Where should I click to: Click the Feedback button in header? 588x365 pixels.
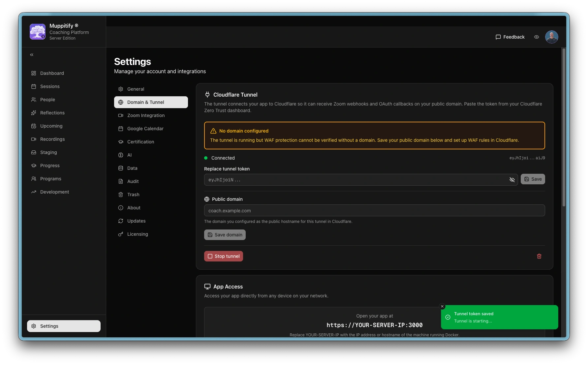(510, 37)
